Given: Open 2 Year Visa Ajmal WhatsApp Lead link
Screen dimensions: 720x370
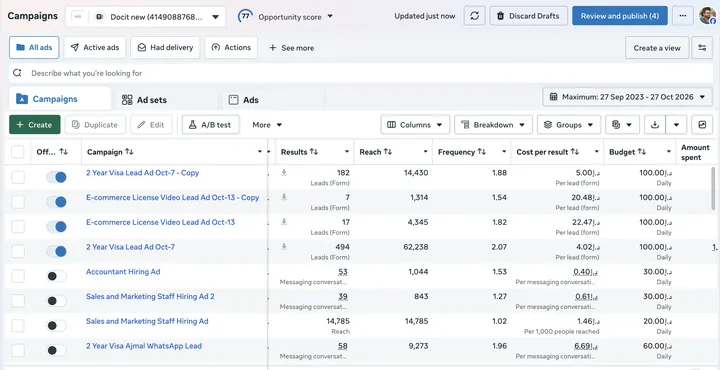Looking at the screenshot, I should click(x=144, y=346).
